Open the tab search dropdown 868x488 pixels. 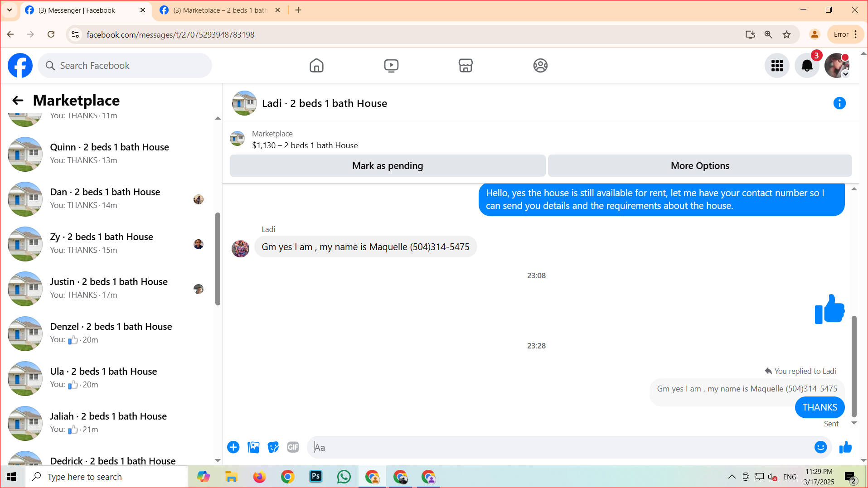point(10,10)
